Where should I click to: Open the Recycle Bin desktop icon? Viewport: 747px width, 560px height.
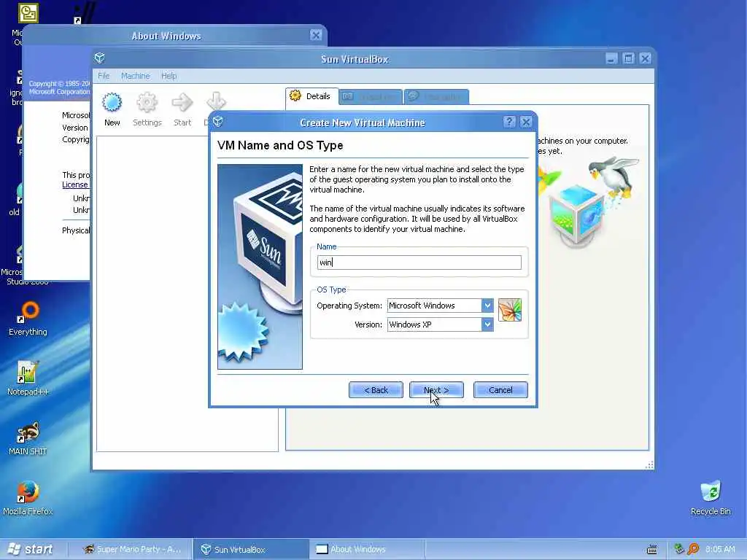click(x=711, y=498)
